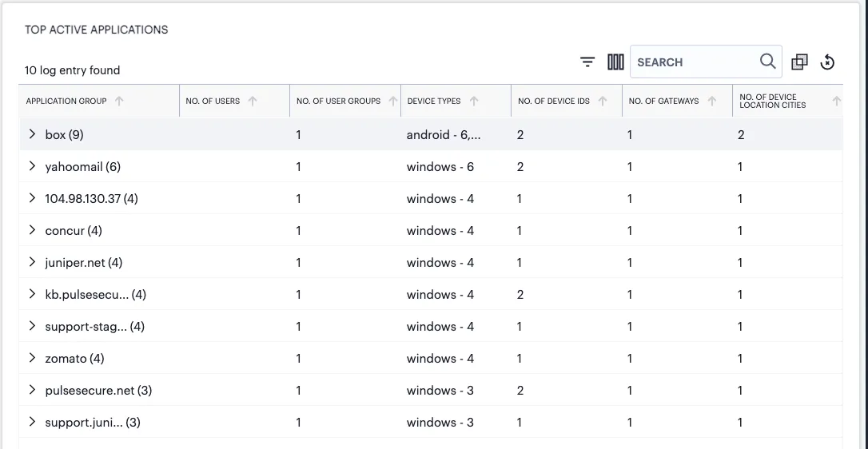Select the juniper.net (4) row label
The image size is (868, 449).
(x=84, y=262)
